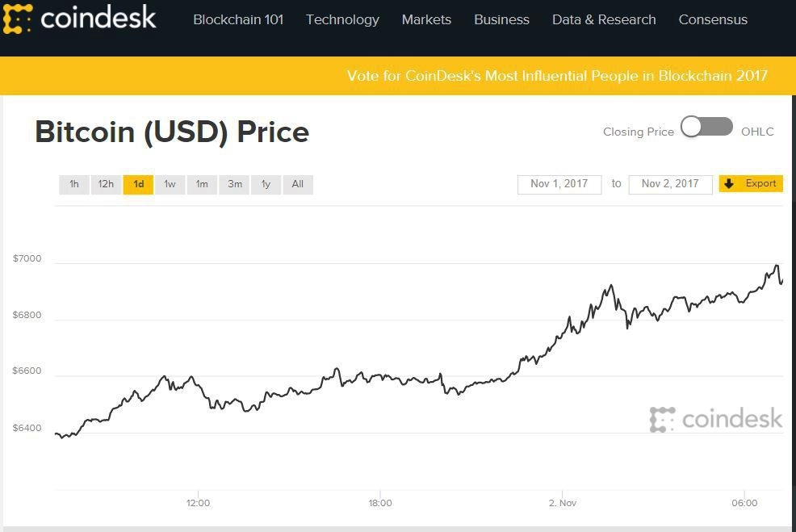The width and height of the screenshot is (796, 532).
Task: Show All-time price history
Action: click(x=297, y=184)
